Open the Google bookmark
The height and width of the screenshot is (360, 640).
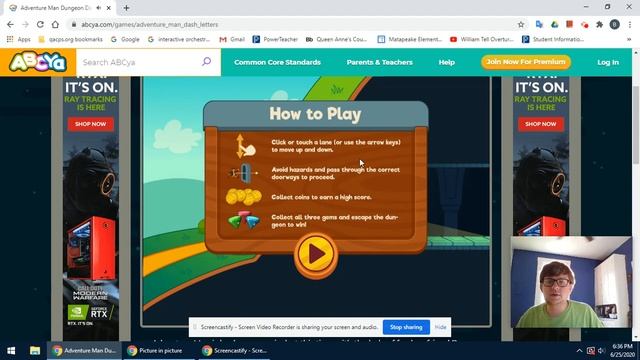(x=125, y=39)
